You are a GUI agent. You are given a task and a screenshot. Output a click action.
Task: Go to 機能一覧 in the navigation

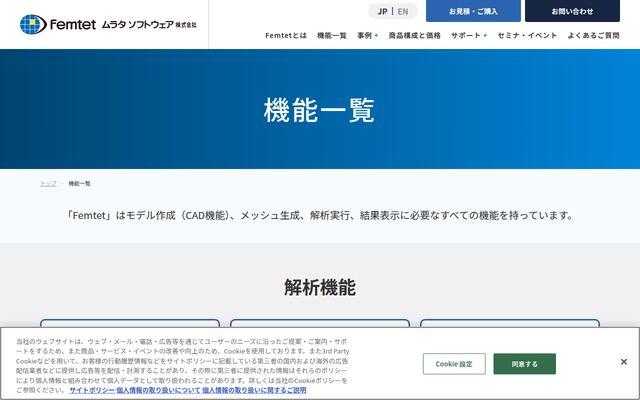pyautogui.click(x=332, y=36)
